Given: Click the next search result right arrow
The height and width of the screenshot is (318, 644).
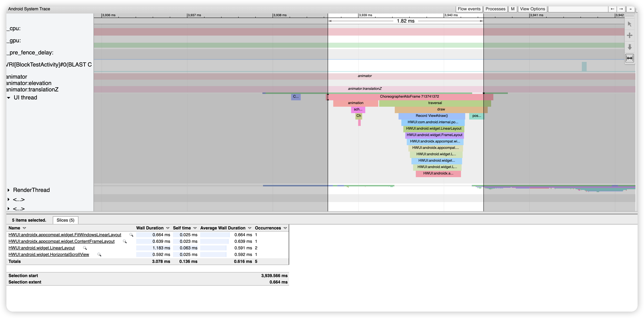Looking at the screenshot, I should tap(621, 9).
